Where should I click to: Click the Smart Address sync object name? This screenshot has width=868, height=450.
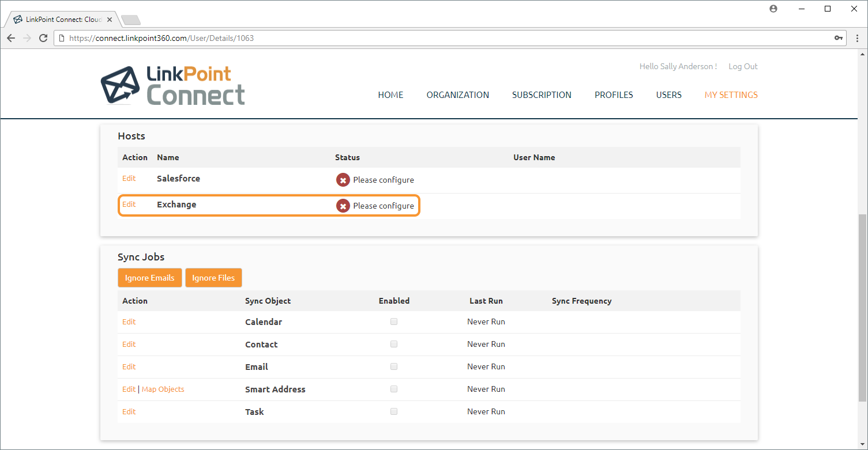(275, 390)
